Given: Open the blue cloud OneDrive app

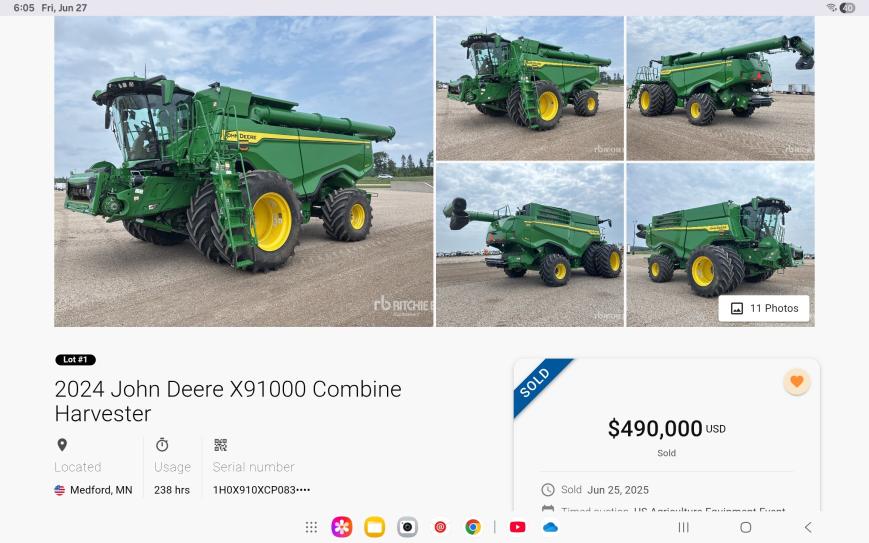Looking at the screenshot, I should pos(550,527).
